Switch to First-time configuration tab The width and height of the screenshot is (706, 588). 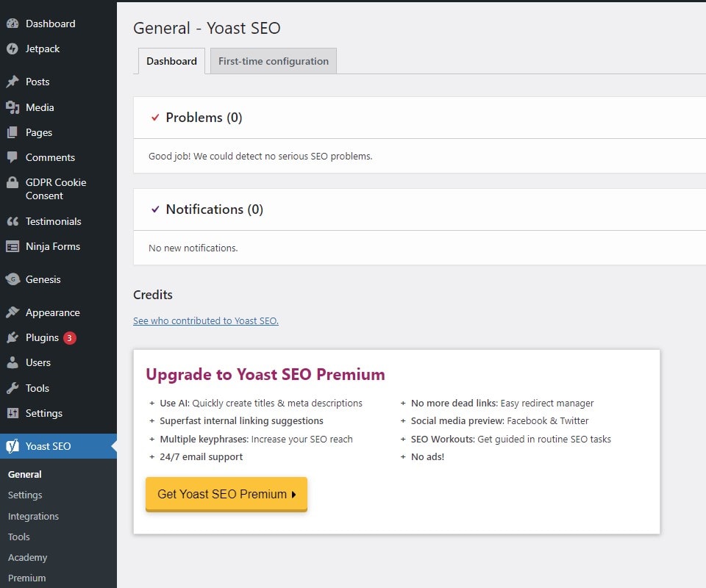click(274, 61)
